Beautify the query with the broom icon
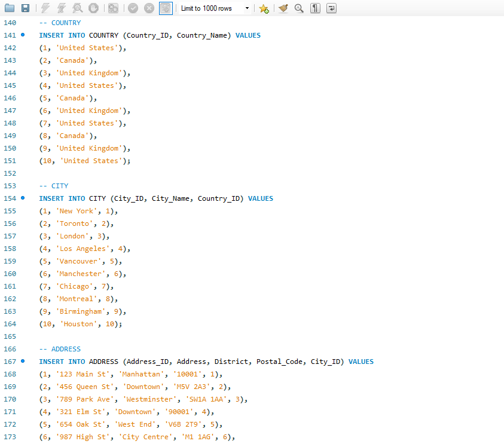 pyautogui.click(x=283, y=8)
